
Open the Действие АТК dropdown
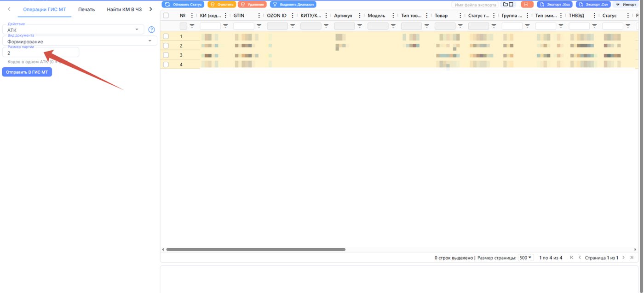(x=73, y=29)
